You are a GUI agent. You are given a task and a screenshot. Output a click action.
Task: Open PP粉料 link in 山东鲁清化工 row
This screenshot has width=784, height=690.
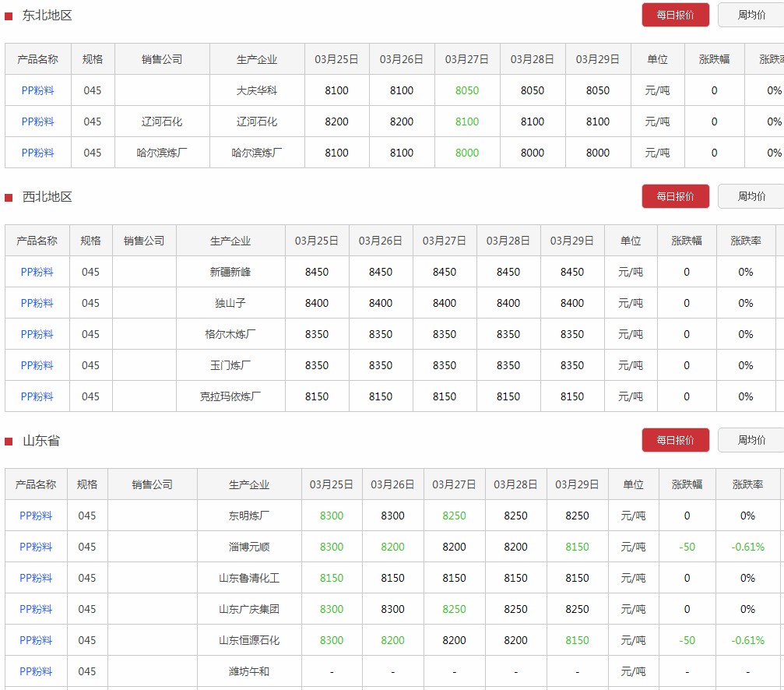pos(36,578)
